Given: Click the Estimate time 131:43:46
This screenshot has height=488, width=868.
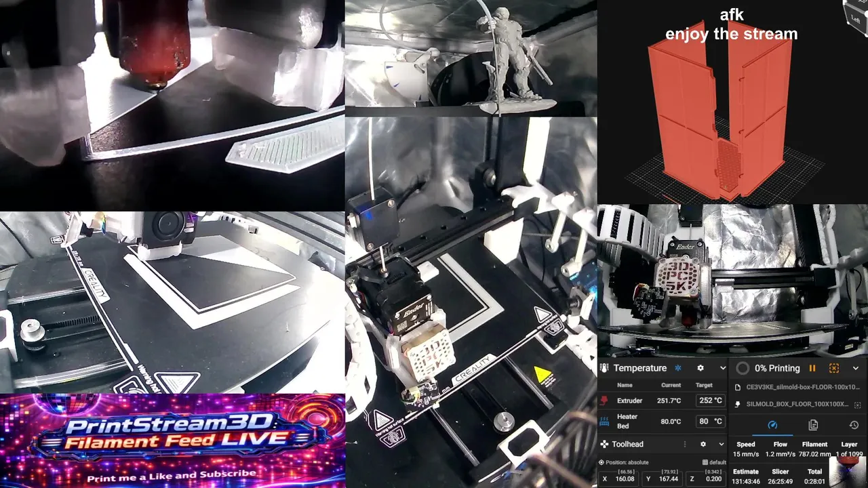Looking at the screenshot, I should pyautogui.click(x=746, y=481).
